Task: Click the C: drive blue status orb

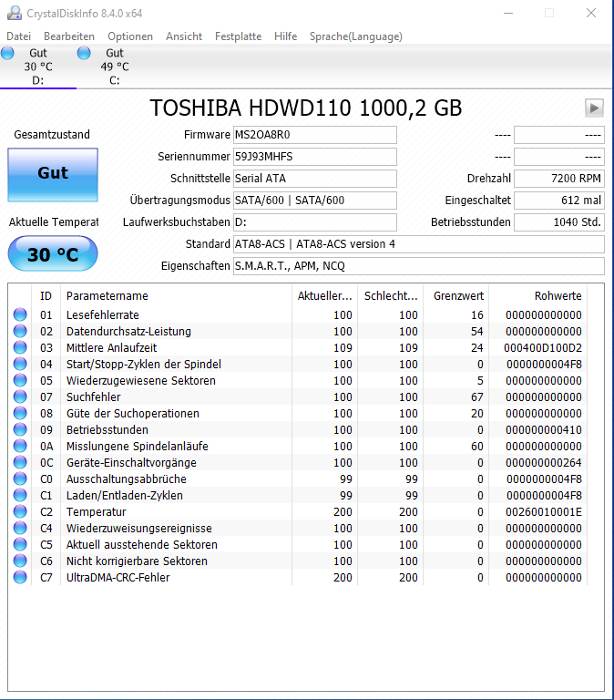Action: click(84, 53)
